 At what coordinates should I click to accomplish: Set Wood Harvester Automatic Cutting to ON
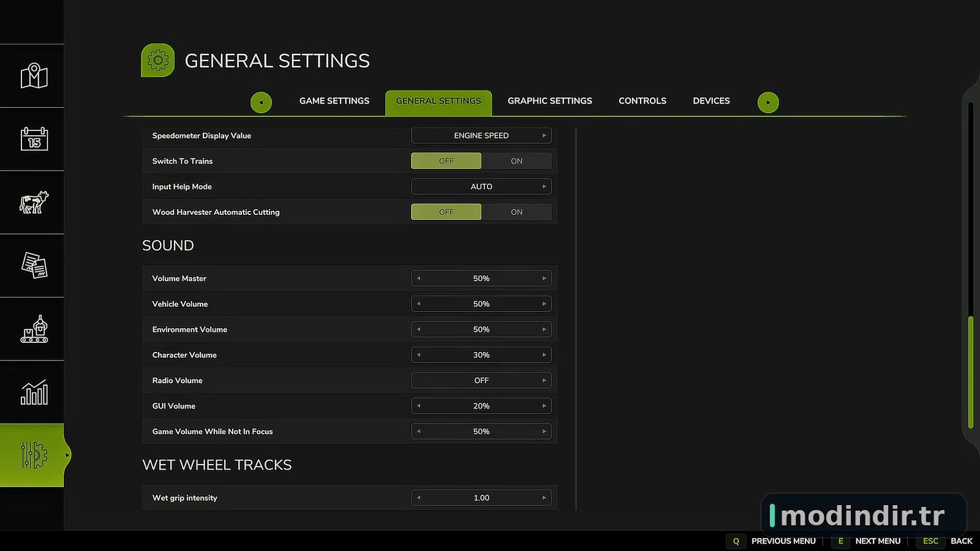516,212
